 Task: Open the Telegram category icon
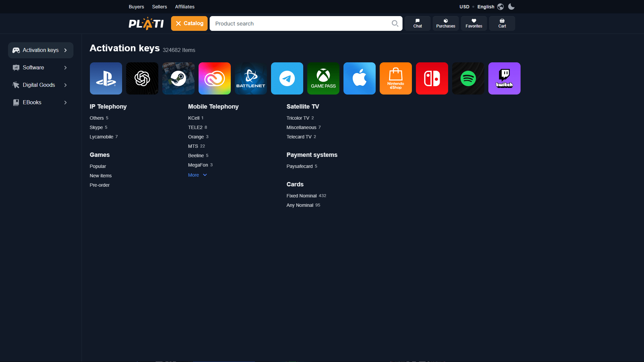pos(287,78)
